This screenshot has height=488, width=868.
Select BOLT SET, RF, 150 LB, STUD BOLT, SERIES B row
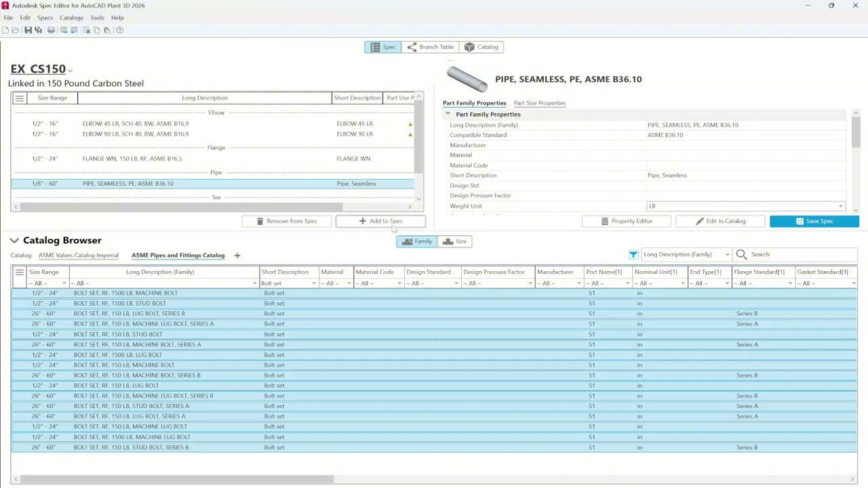pos(434,447)
